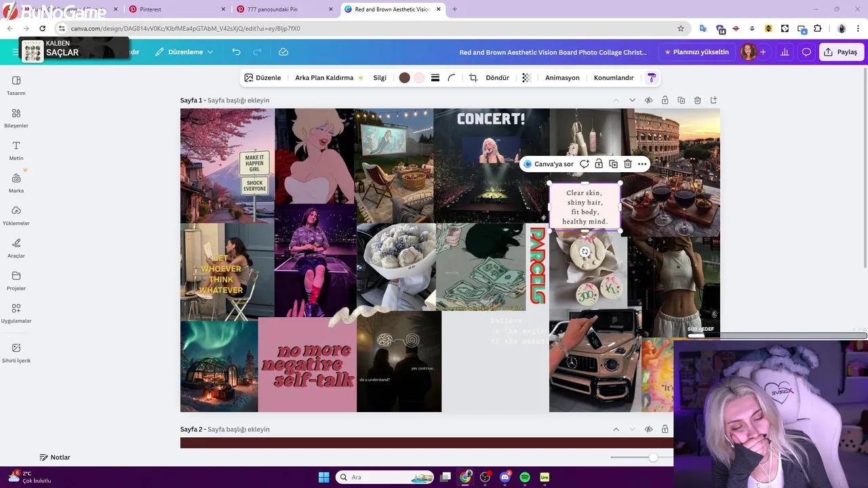The width and height of the screenshot is (868, 488).
Task: Click the Silgi eraser button
Action: click(380, 78)
